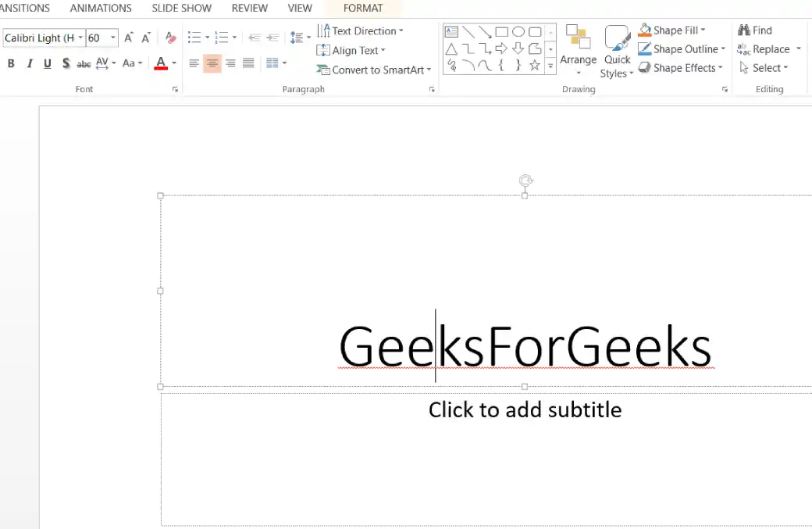
Task: Choose the rectangle shape in gallery
Action: click(x=501, y=31)
